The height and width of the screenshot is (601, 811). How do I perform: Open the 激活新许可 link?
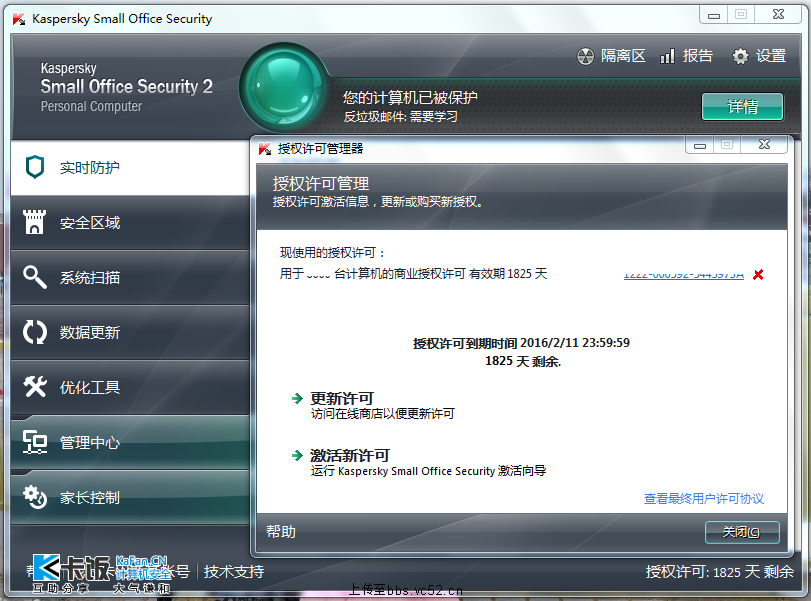(350, 456)
